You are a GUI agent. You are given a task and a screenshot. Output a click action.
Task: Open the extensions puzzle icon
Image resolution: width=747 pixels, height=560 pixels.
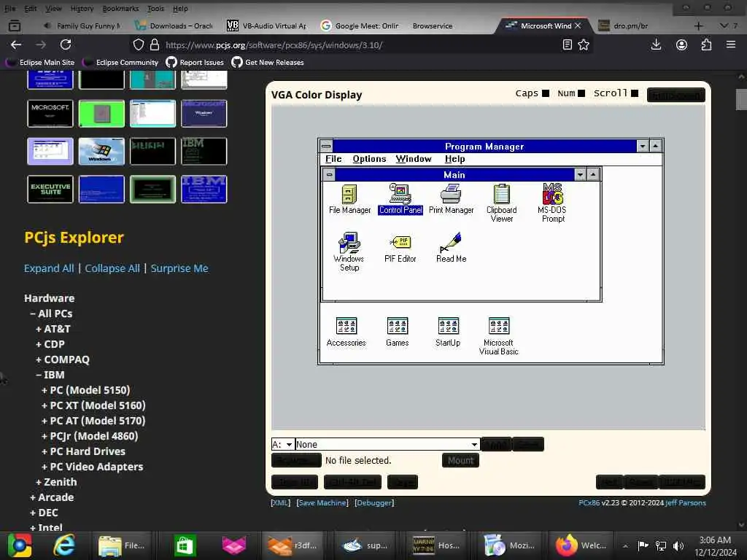706,44
